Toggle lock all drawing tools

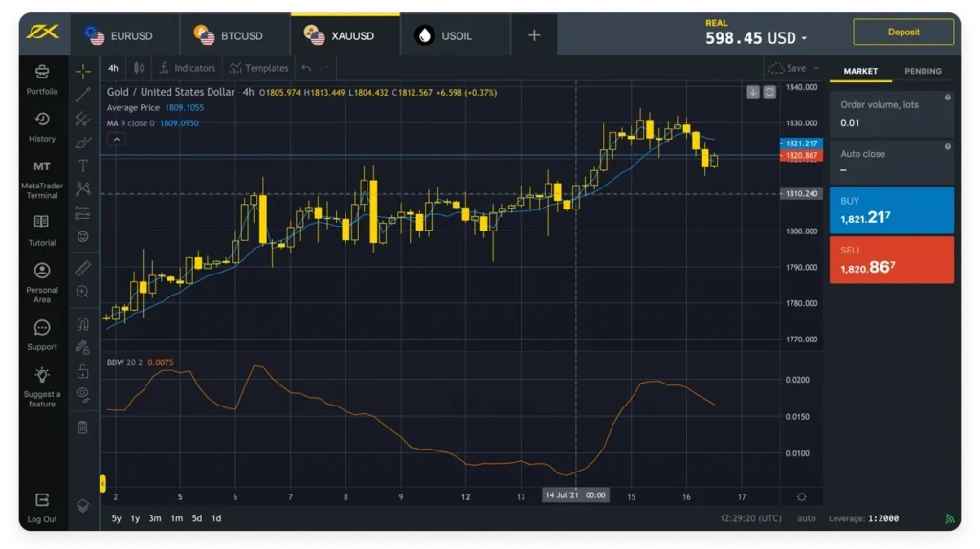pyautogui.click(x=82, y=371)
